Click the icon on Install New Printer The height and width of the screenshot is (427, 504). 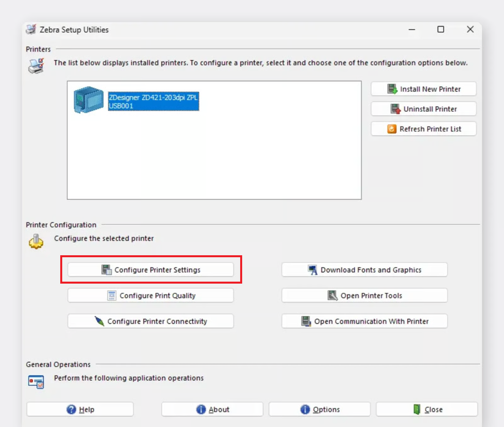click(392, 89)
